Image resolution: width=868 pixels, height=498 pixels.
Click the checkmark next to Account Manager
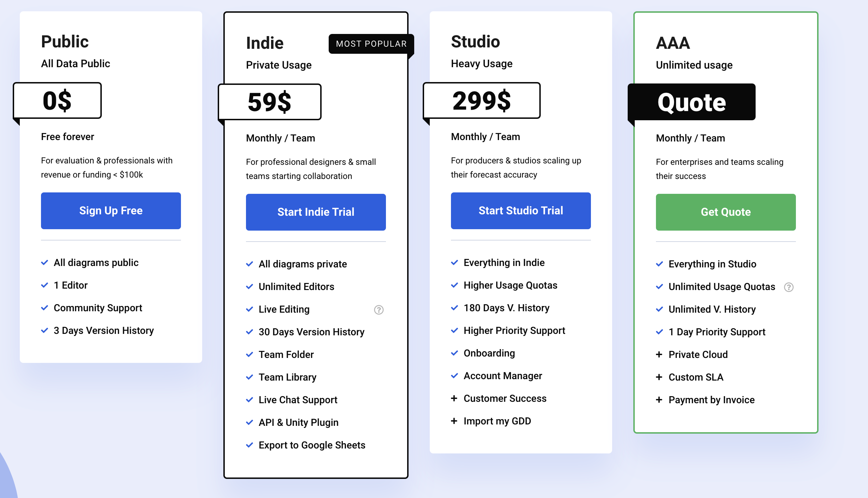coord(454,376)
